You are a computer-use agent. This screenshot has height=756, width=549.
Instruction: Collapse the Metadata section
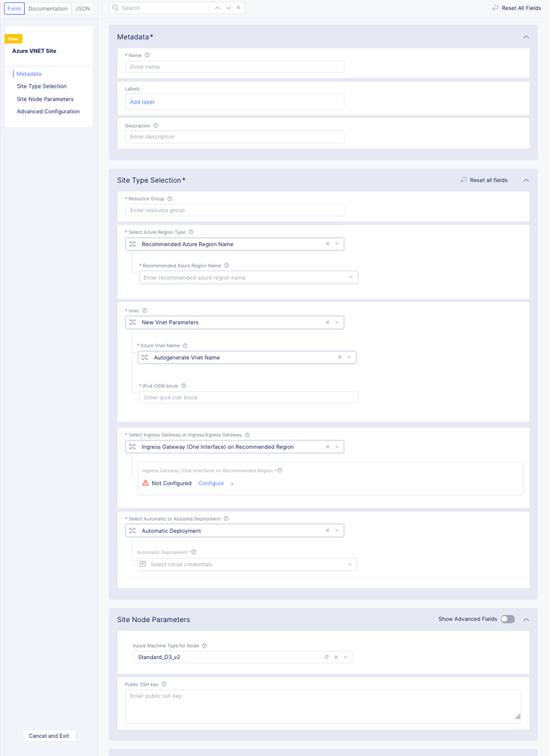[x=526, y=37]
